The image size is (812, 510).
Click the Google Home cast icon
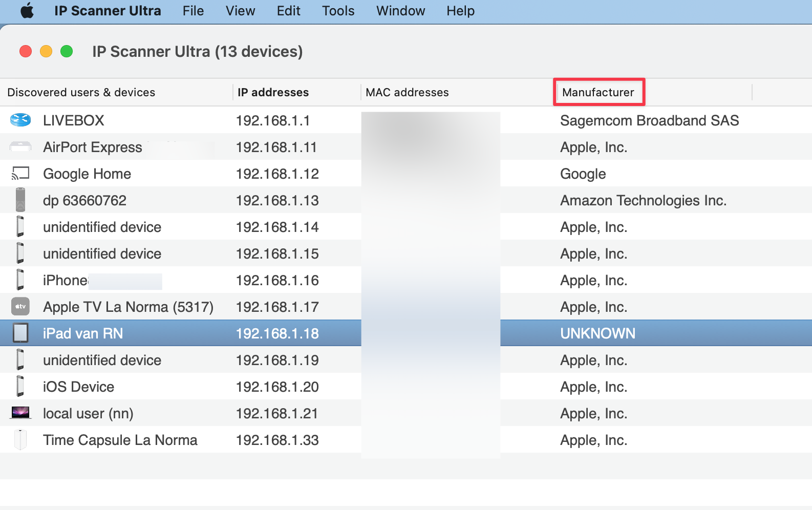click(x=20, y=174)
